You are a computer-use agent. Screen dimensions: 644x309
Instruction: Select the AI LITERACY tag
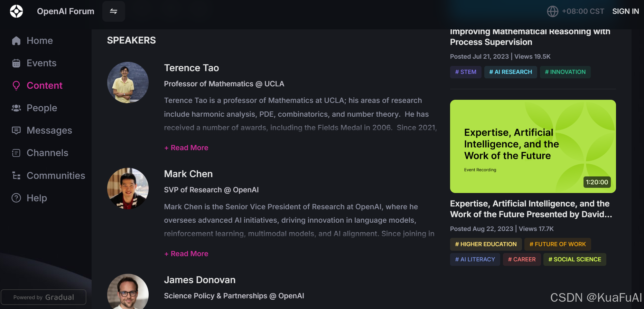click(475, 260)
